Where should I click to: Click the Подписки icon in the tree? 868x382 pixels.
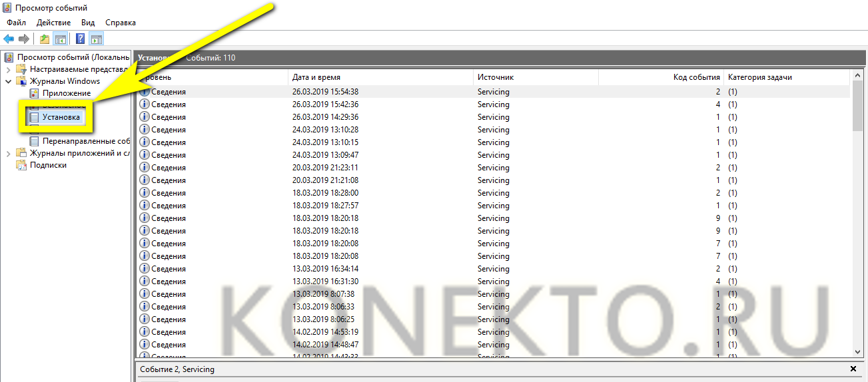(x=21, y=165)
